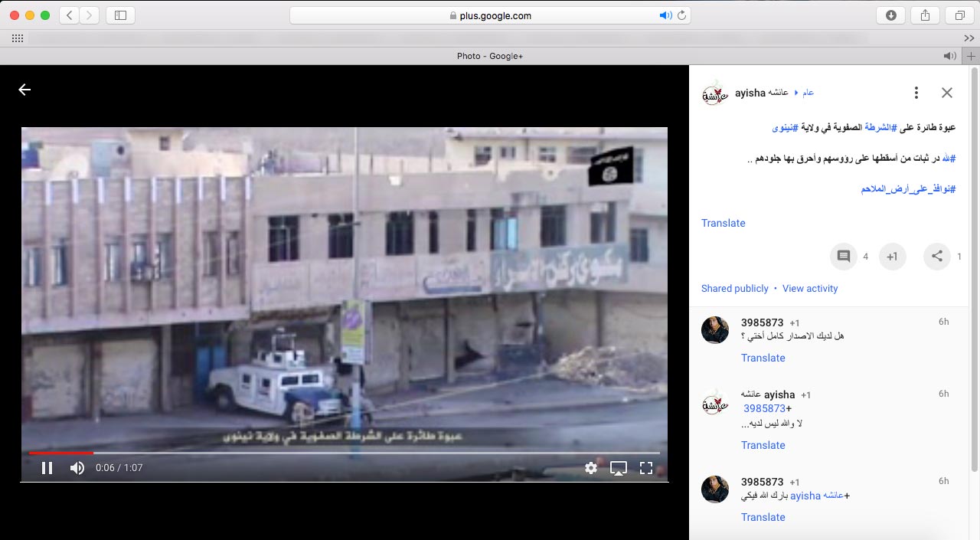The image size is (980, 540).
Task: Open the Safari downloads list
Action: (891, 15)
